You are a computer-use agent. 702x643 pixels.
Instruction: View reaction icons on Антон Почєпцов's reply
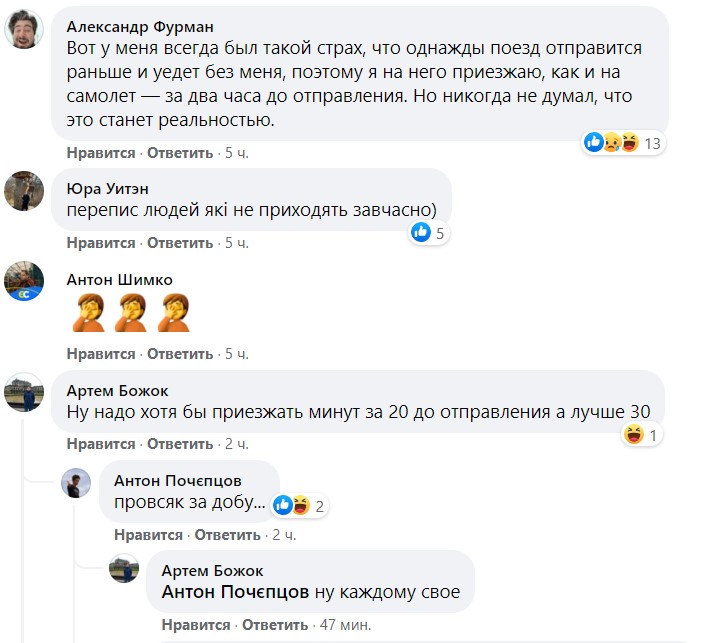click(291, 505)
